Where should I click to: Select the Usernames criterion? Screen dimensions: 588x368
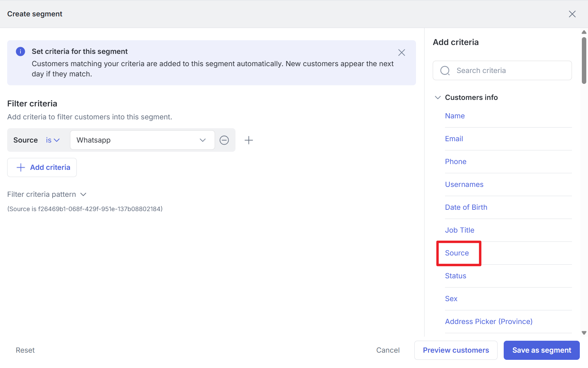(464, 185)
